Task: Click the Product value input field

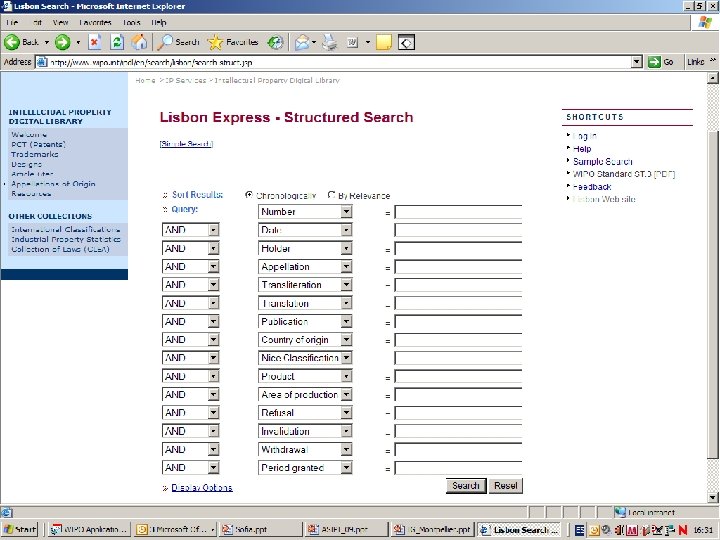Action: pyautogui.click(x=458, y=377)
